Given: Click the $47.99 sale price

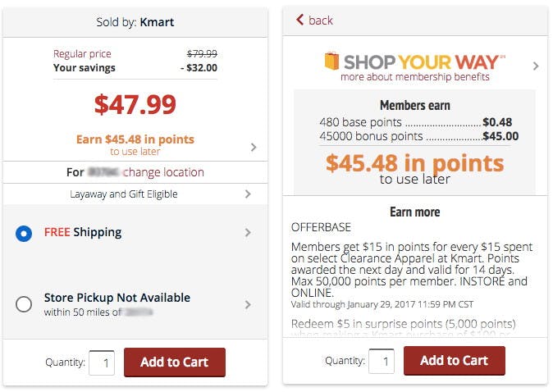Looking at the screenshot, I should pos(135,104).
